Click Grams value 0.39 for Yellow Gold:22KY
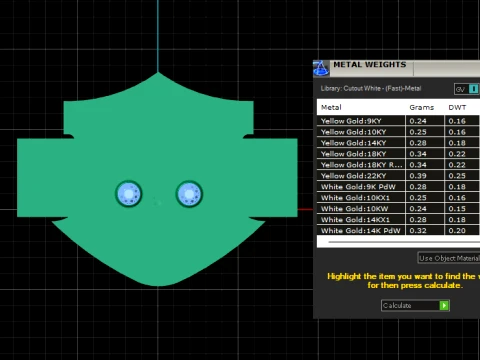The height and width of the screenshot is (360, 480). 418,176
